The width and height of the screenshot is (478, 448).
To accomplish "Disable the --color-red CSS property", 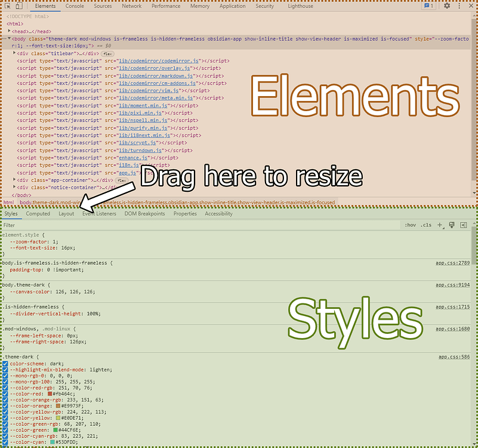I will click(6, 393).
